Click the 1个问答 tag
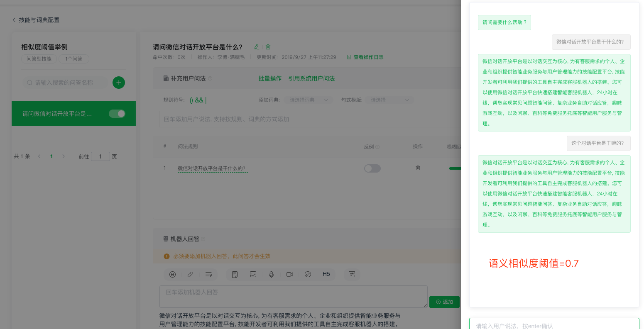 coord(73,59)
